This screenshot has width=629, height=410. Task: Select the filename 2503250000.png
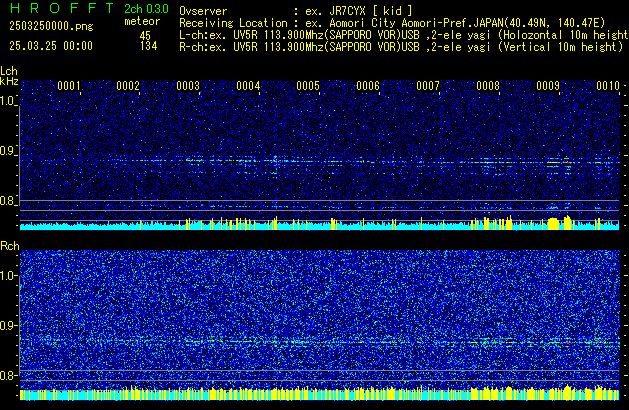(x=51, y=26)
